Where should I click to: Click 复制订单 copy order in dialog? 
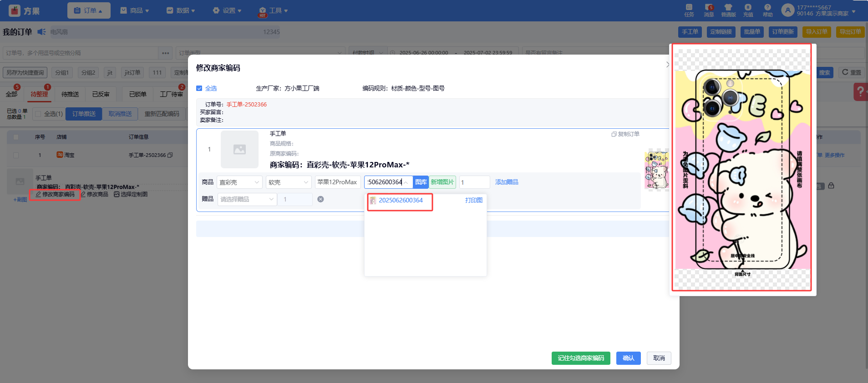[625, 134]
